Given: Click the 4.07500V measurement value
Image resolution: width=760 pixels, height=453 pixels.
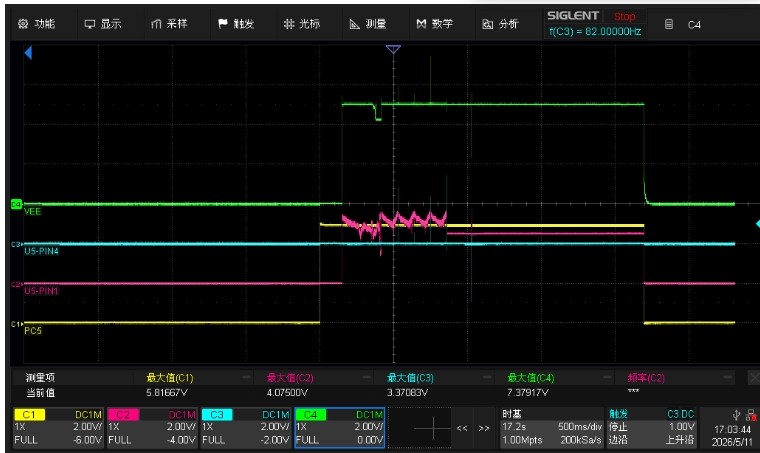Looking at the screenshot, I should point(287,392).
